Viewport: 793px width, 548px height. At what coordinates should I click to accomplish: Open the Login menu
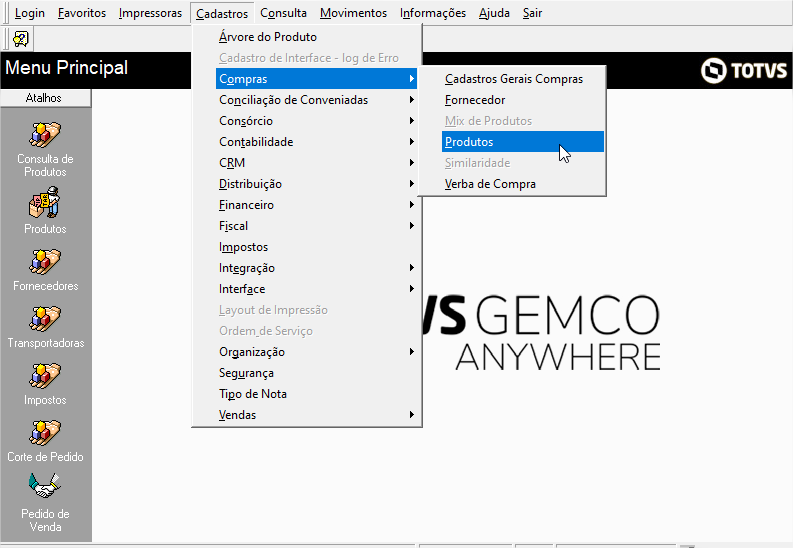pos(30,13)
